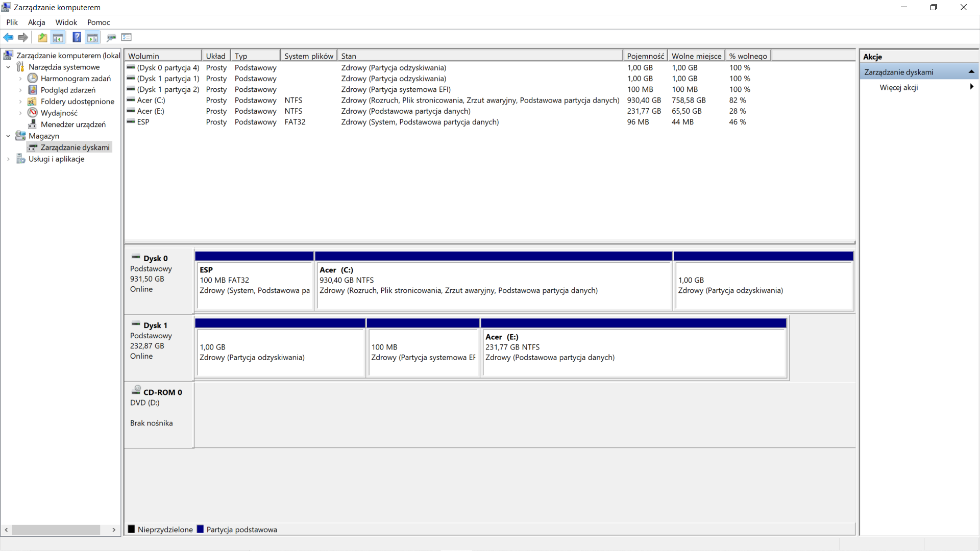Collapse the Magazyn tree node
980x551 pixels.
point(8,136)
